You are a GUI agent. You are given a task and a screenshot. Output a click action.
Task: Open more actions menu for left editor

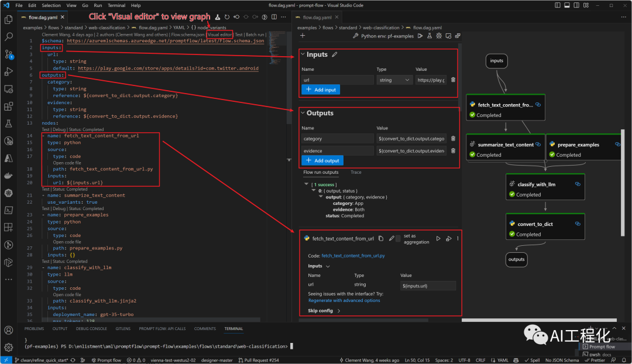pos(283,17)
